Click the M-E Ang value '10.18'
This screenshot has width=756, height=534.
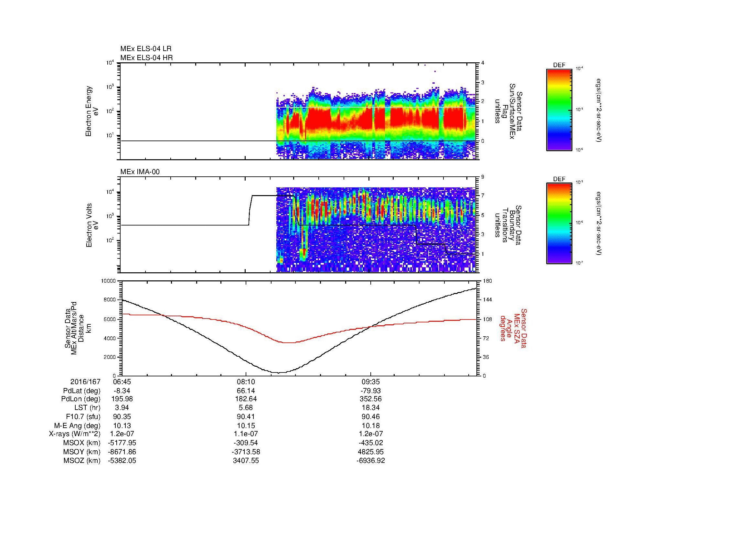click(x=371, y=426)
